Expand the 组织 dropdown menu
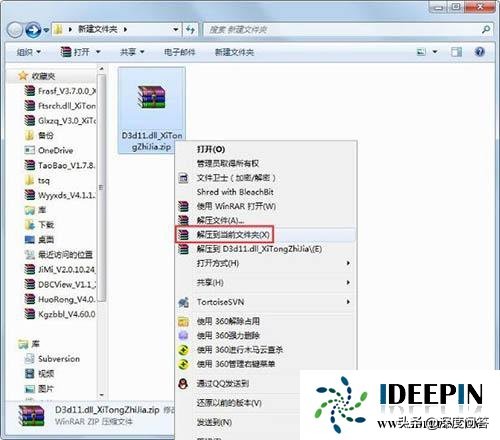 (29, 52)
